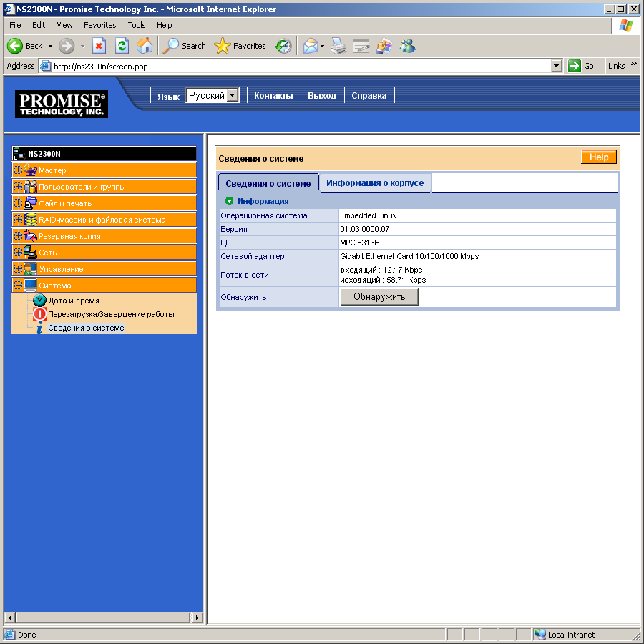Click the RAID-массив disk stack icon
Viewport: 644px width, 644px height.
[30, 220]
